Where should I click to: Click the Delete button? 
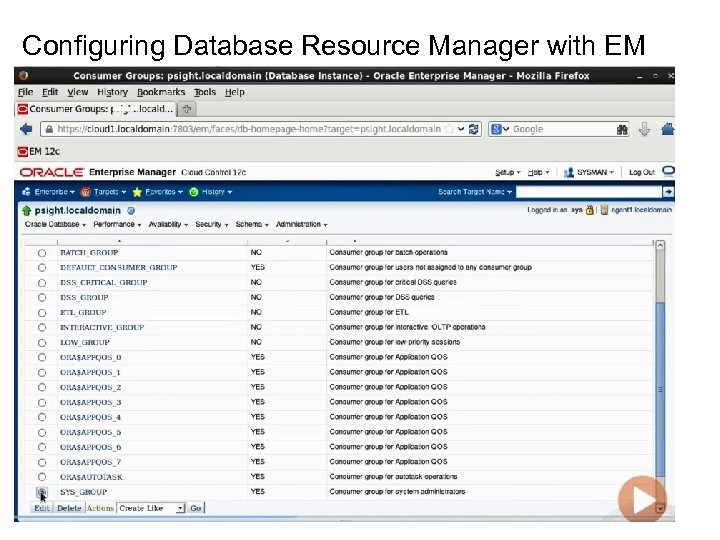click(69, 508)
